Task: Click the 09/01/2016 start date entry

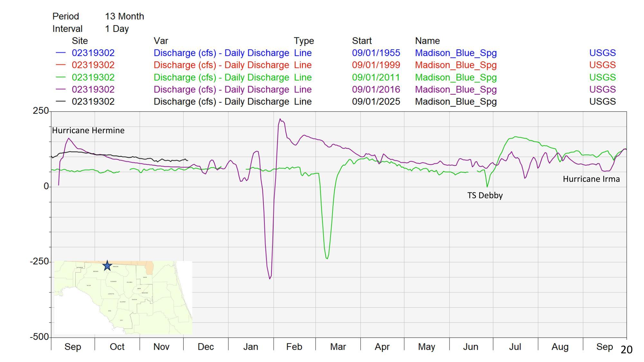Action: [376, 89]
